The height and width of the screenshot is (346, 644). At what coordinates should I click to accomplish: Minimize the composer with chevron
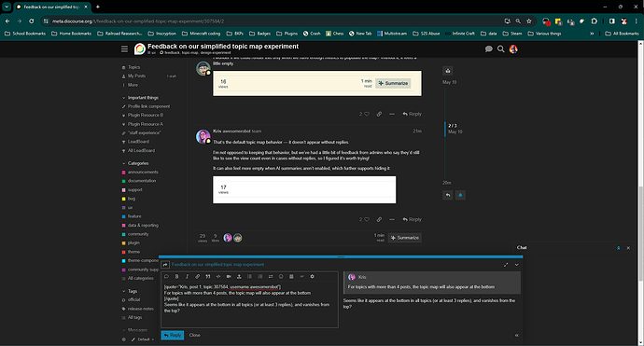517,265
